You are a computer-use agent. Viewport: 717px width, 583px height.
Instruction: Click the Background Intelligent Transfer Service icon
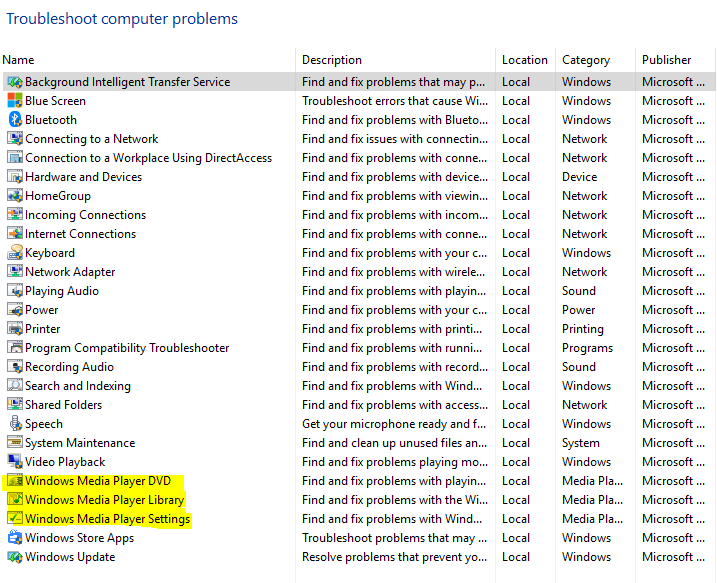[x=15, y=82]
